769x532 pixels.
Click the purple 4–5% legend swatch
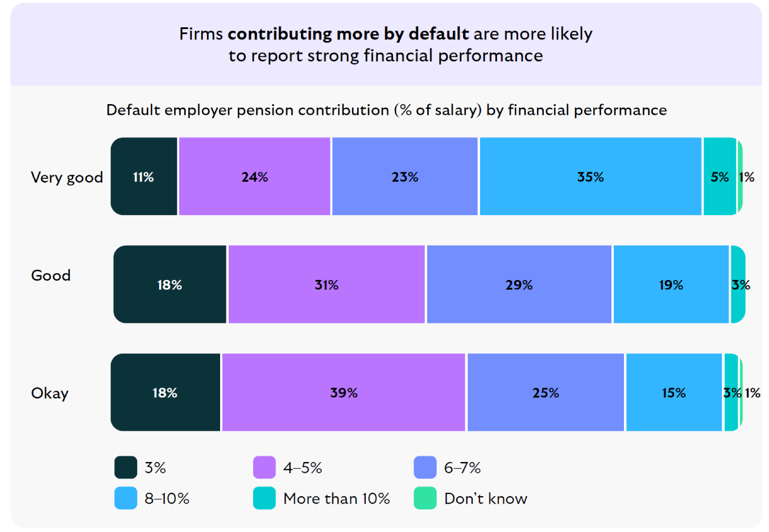pyautogui.click(x=264, y=468)
